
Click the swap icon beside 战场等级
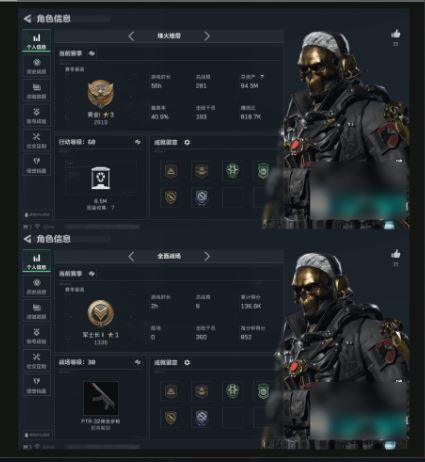[x=137, y=362]
